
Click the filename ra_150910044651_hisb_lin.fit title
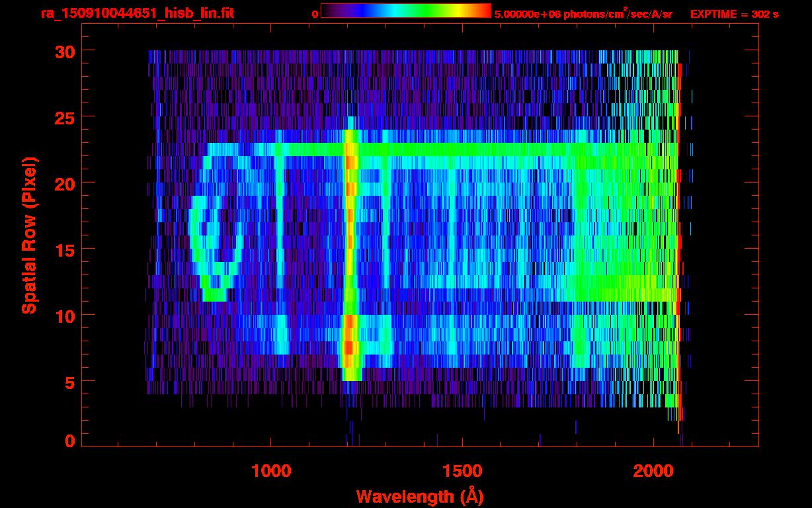137,13
